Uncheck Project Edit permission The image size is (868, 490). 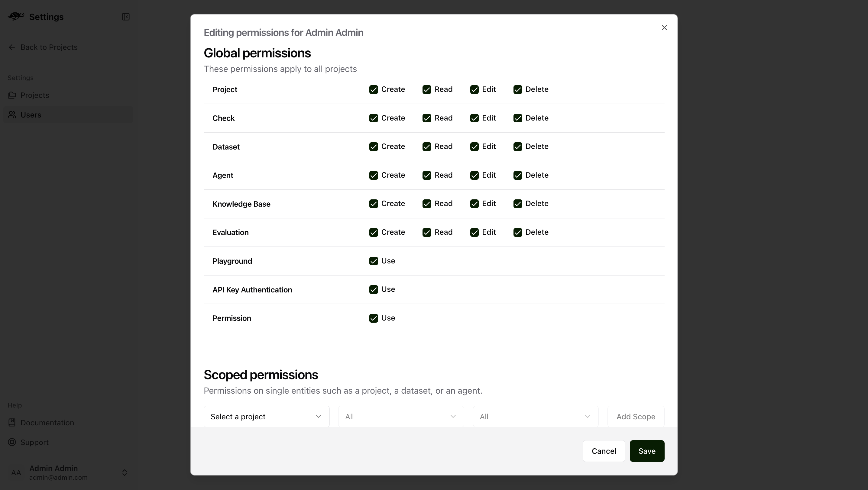pos(474,89)
